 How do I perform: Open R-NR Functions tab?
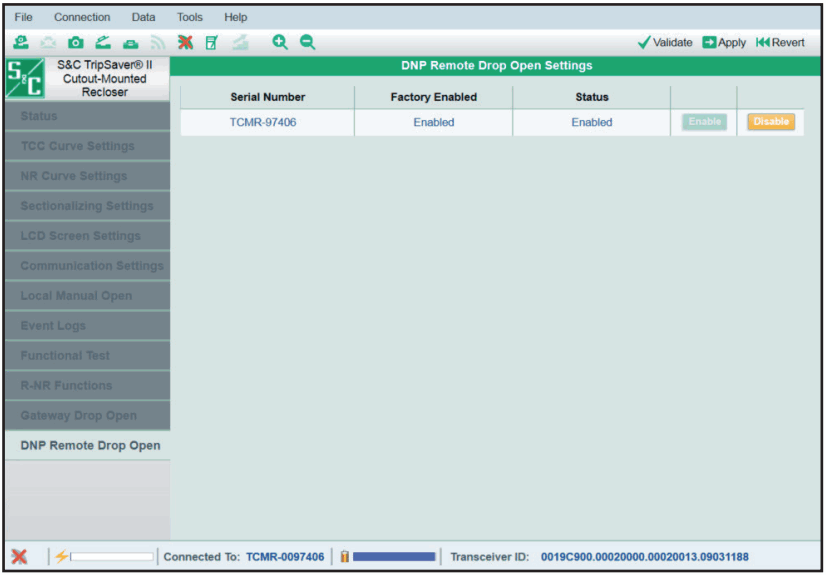tap(87, 386)
